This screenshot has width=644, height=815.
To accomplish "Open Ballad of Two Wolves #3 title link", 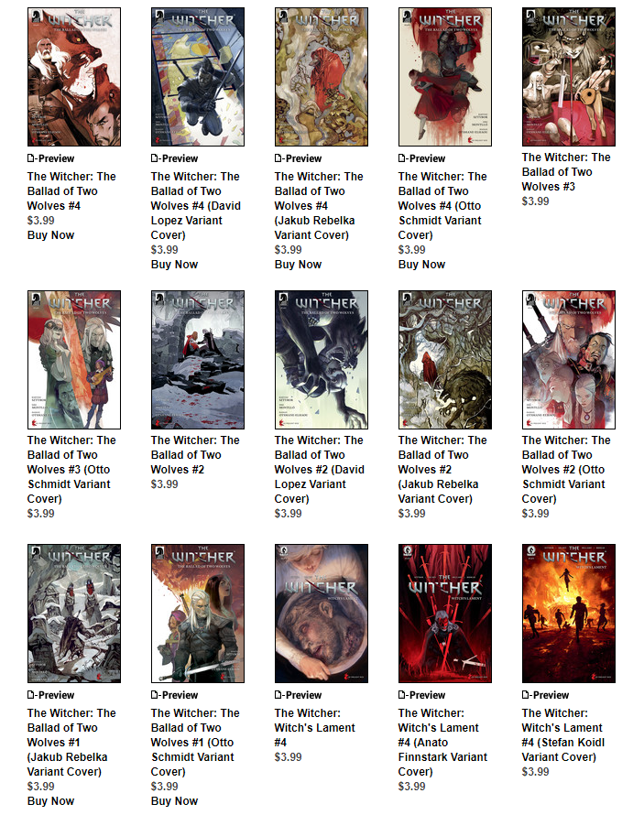I will point(566,171).
